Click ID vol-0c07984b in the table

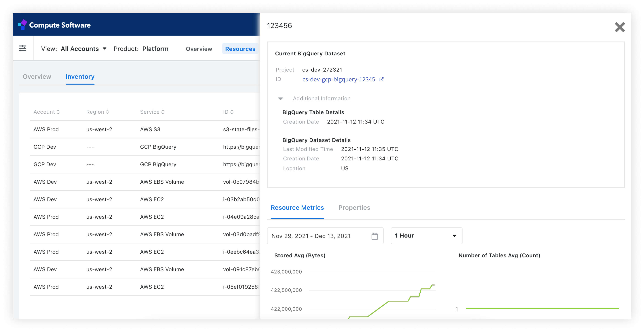(x=241, y=182)
